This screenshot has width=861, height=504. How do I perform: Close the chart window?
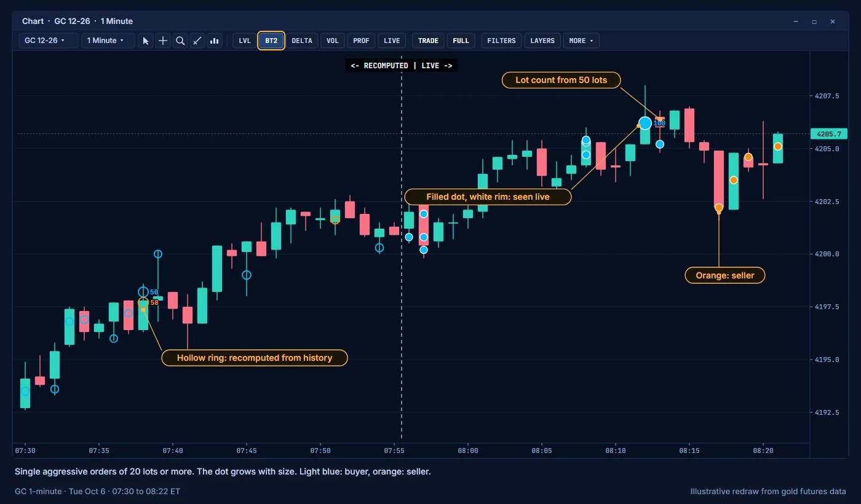pyautogui.click(x=833, y=22)
